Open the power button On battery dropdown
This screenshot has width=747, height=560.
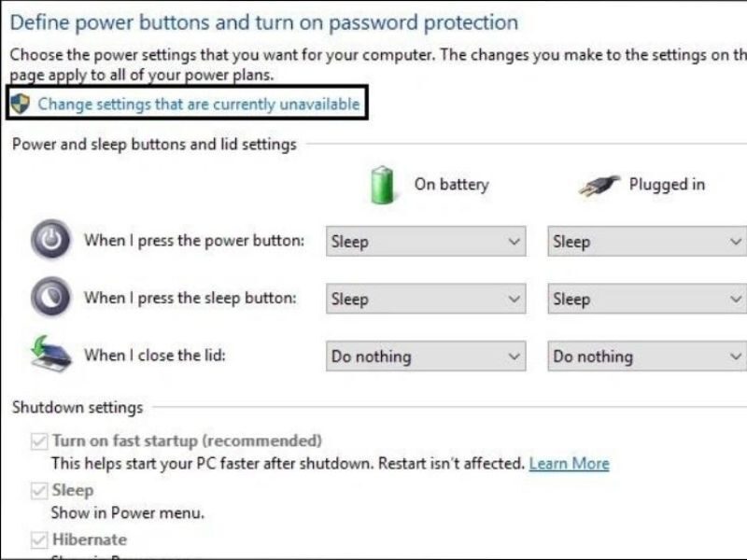coord(425,241)
